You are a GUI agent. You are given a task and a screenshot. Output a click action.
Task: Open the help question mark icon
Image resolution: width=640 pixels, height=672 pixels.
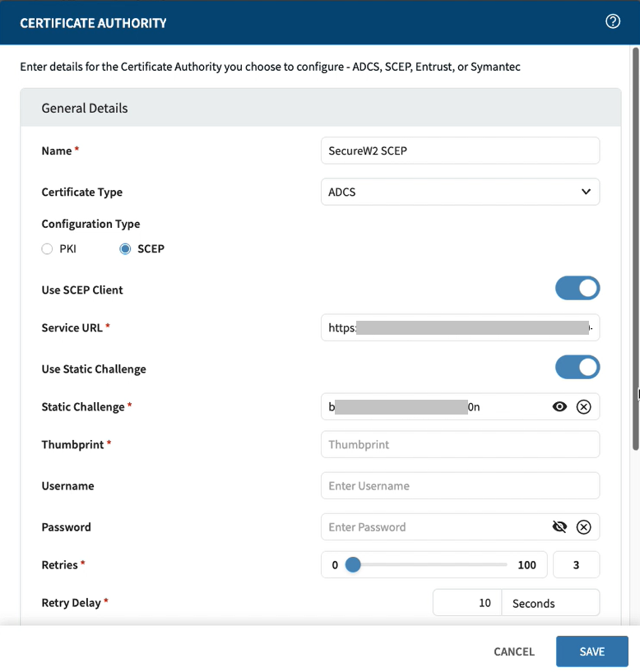point(613,22)
